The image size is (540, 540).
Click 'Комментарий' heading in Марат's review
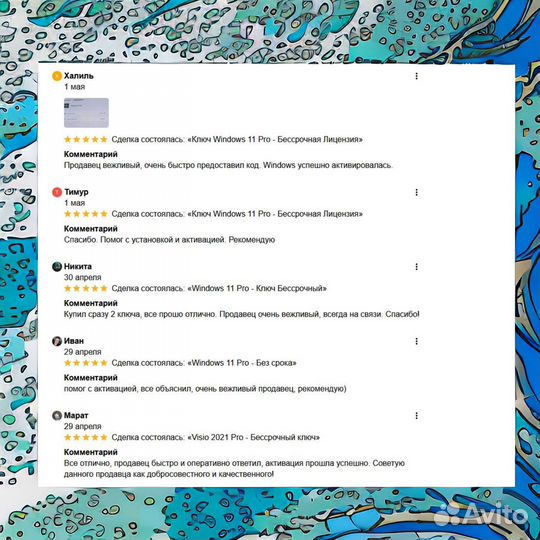click(x=91, y=452)
